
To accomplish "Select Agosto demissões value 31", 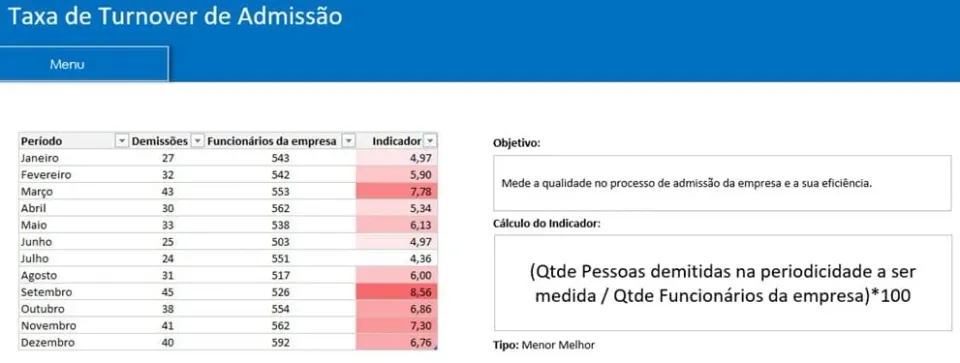I will 168,275.
